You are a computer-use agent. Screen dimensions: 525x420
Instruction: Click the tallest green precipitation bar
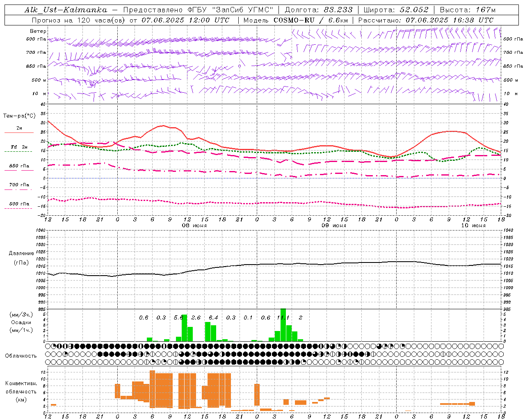point(283,325)
